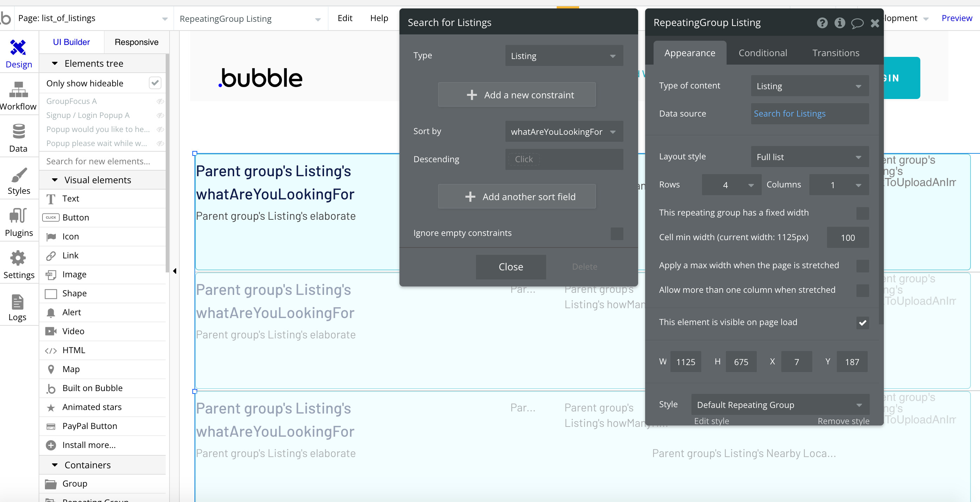Open Type of content dropdown
Screen dimensions: 980x502
809,86
